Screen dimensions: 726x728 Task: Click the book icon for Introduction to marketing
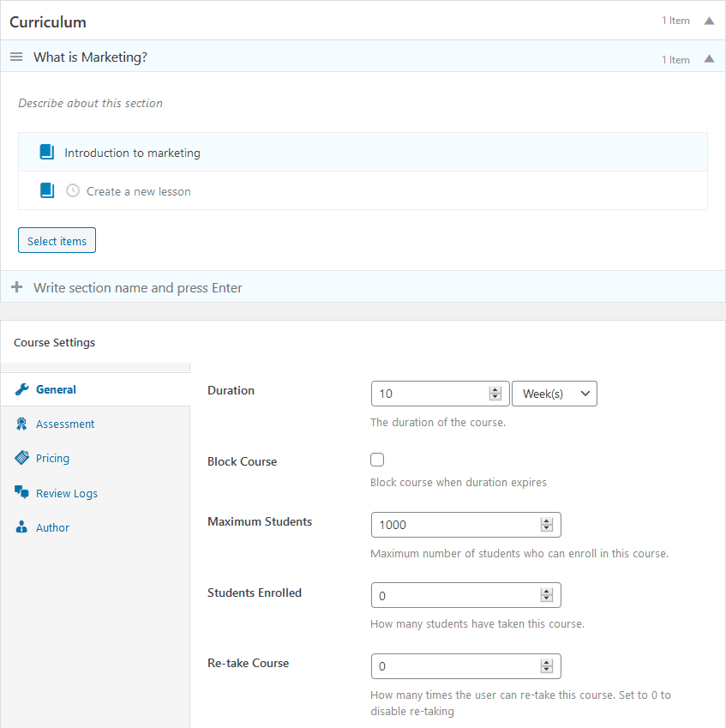click(47, 153)
